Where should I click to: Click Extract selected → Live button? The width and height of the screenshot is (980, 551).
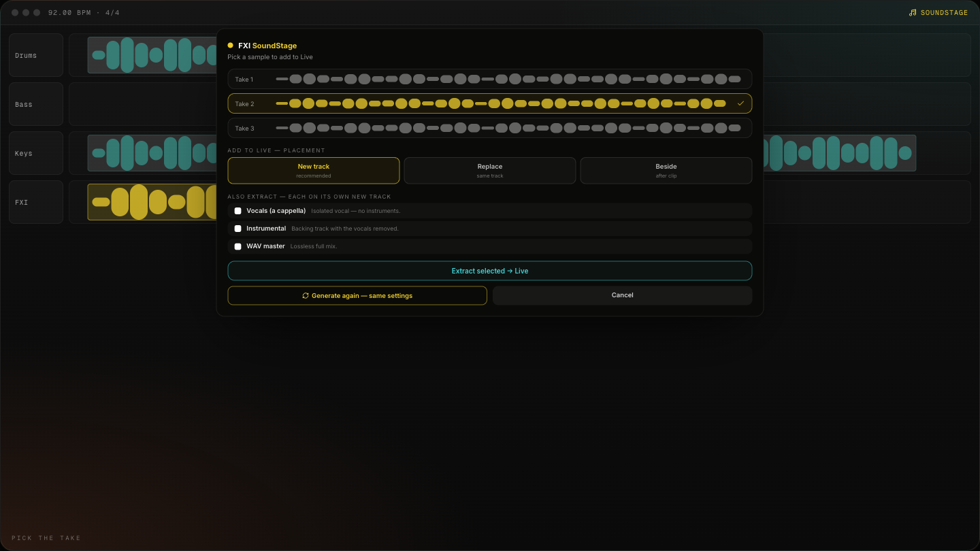489,271
